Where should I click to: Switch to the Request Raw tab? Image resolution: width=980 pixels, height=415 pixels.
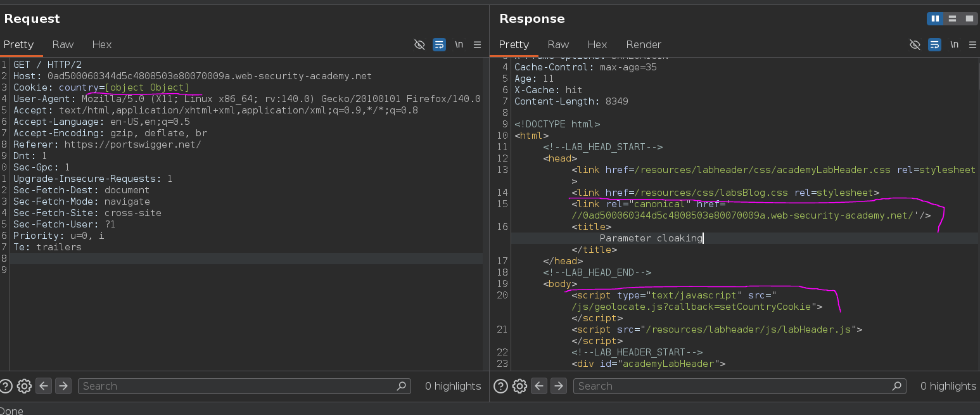tap(63, 44)
